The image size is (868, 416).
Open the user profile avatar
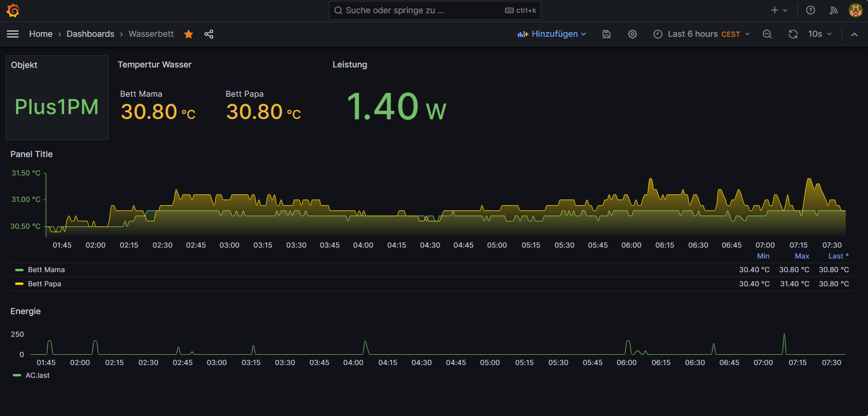pyautogui.click(x=855, y=10)
